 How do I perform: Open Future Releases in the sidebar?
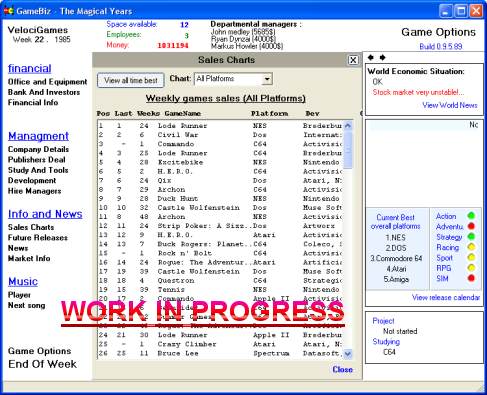[x=38, y=238]
